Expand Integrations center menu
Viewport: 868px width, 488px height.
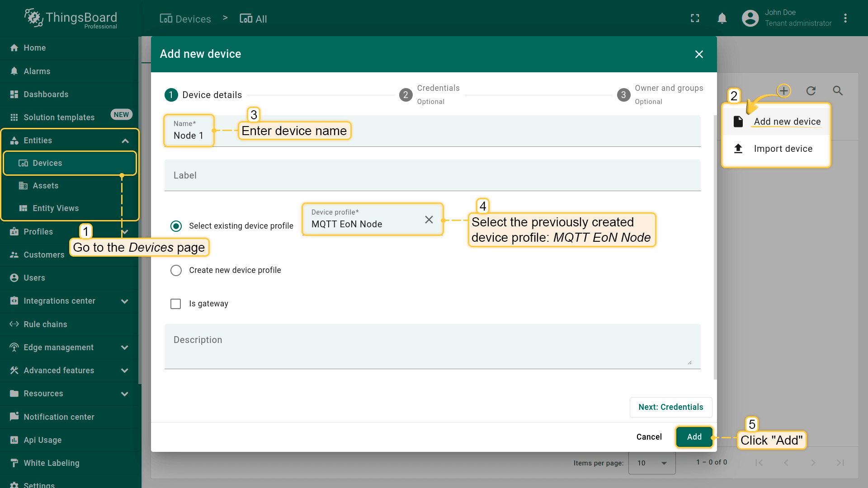[125, 301]
